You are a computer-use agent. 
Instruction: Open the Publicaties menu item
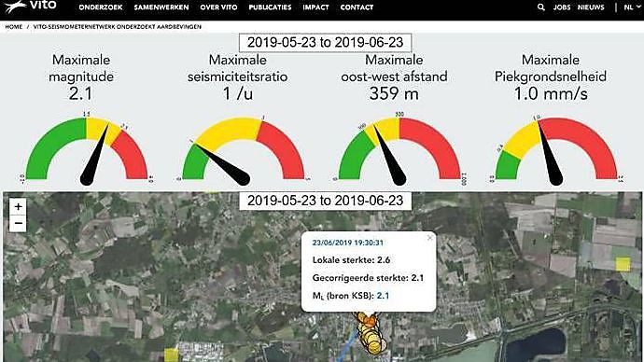(271, 7)
